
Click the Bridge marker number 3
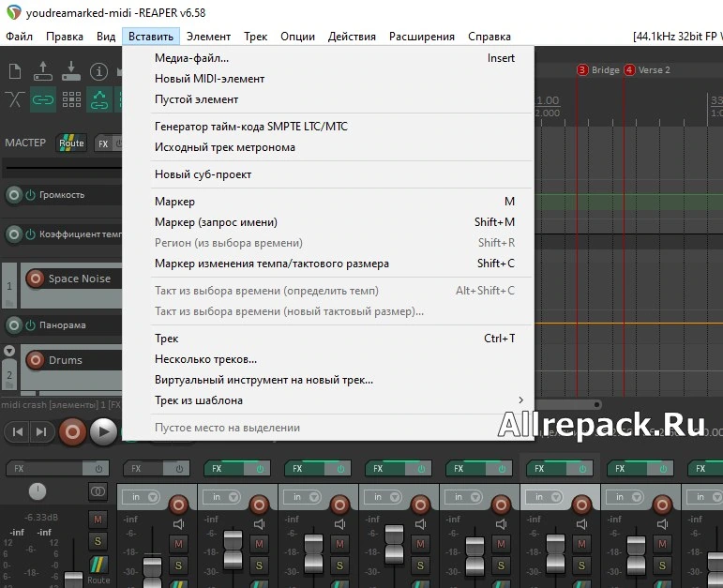click(582, 70)
